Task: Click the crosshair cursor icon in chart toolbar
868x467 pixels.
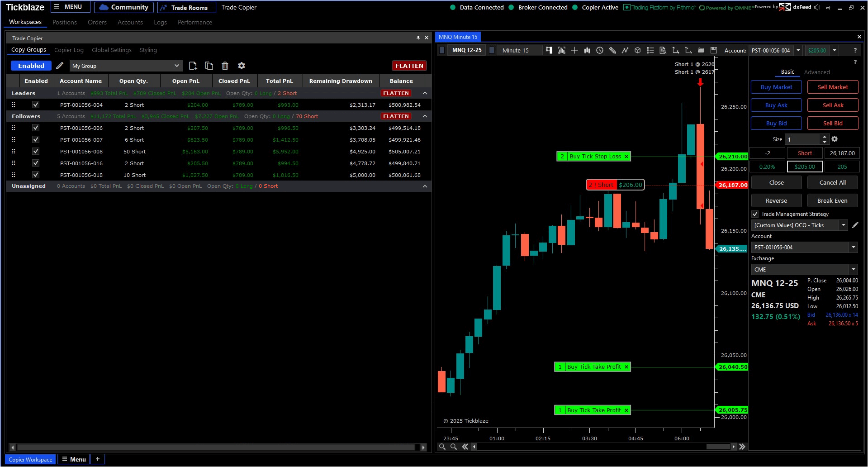Action: click(574, 50)
